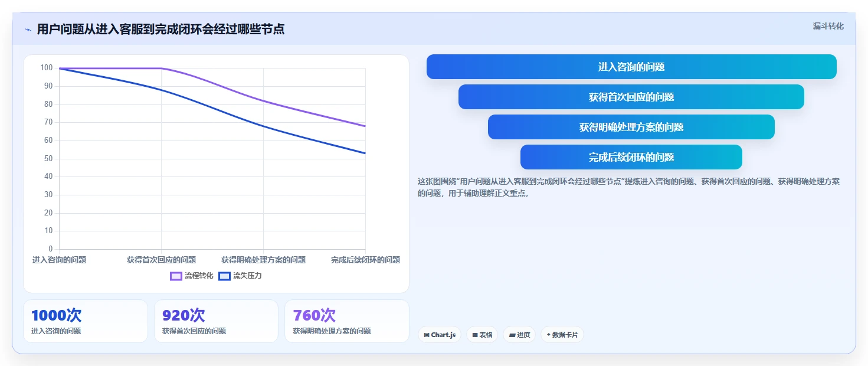Click the x-axis label 进入咨询的问题
The image size is (868, 366).
coord(59,260)
